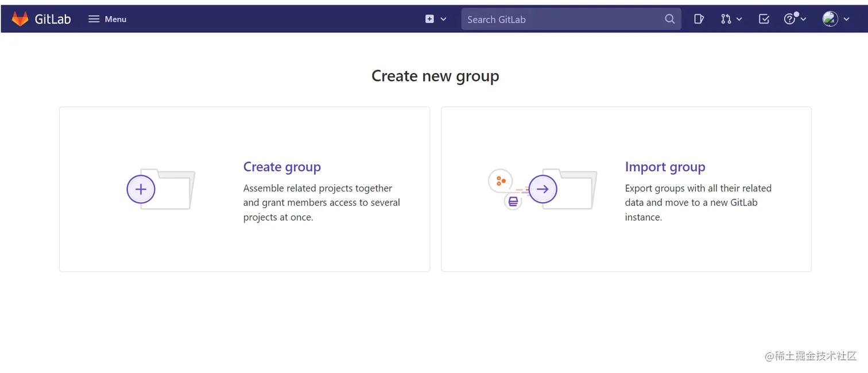Screen dimensions: 868x373
Task: Click the GitLab fox logo
Action: pos(20,19)
